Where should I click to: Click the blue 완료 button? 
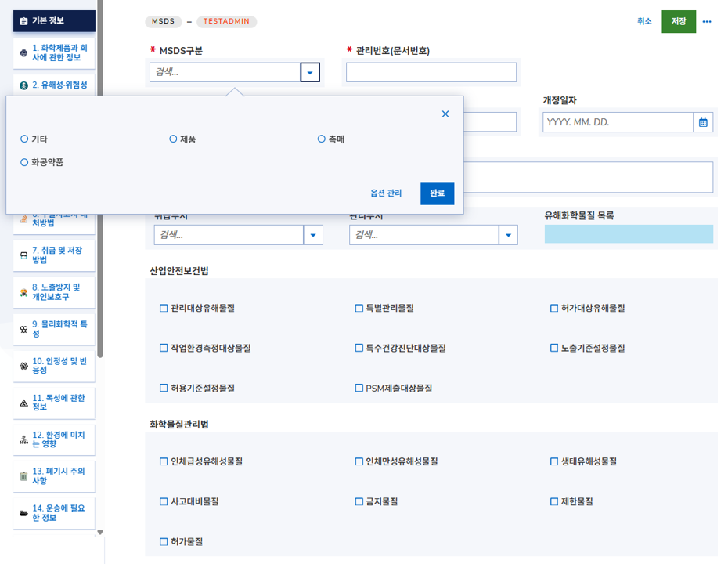pyautogui.click(x=437, y=193)
